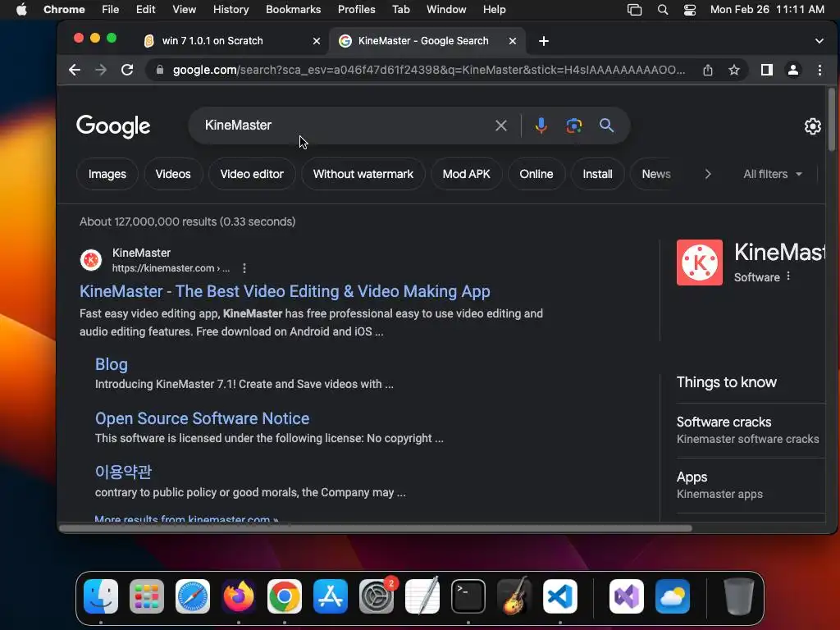The width and height of the screenshot is (840, 630).
Task: Open the share icon in address bar
Action: pyautogui.click(x=708, y=70)
